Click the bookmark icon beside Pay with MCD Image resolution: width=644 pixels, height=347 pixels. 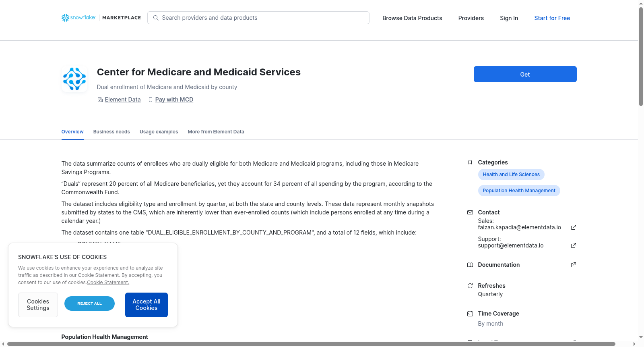[x=151, y=100]
